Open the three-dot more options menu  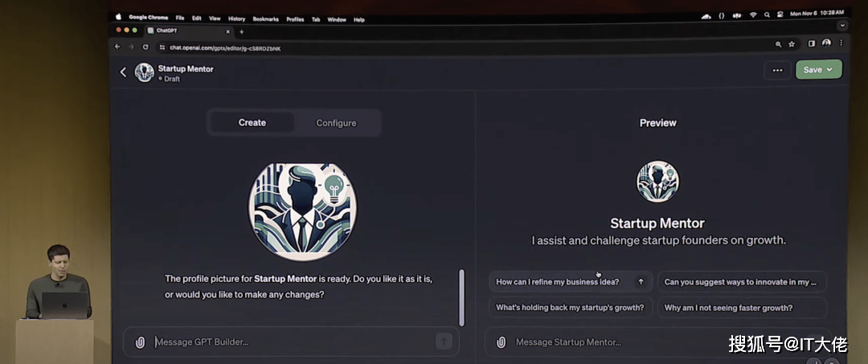click(x=777, y=70)
